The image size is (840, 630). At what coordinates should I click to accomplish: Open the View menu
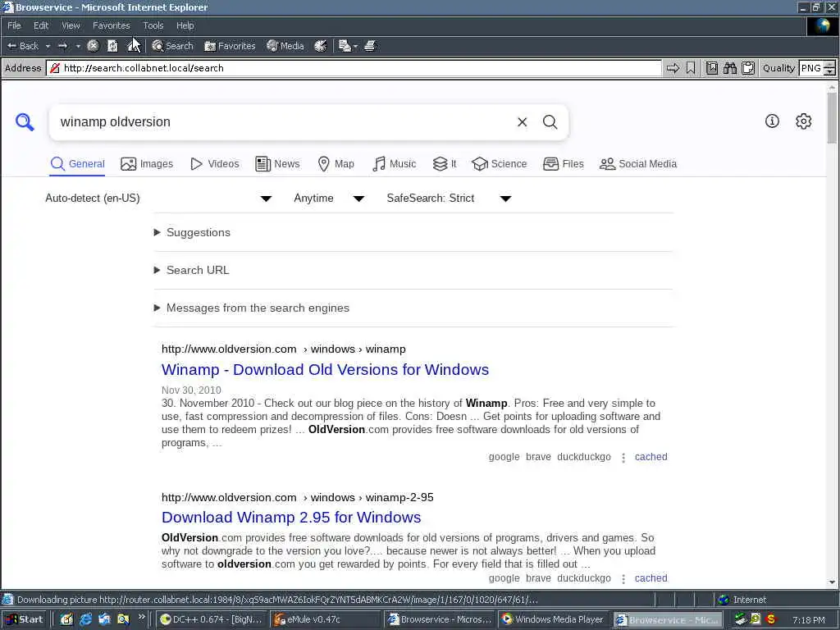[71, 25]
